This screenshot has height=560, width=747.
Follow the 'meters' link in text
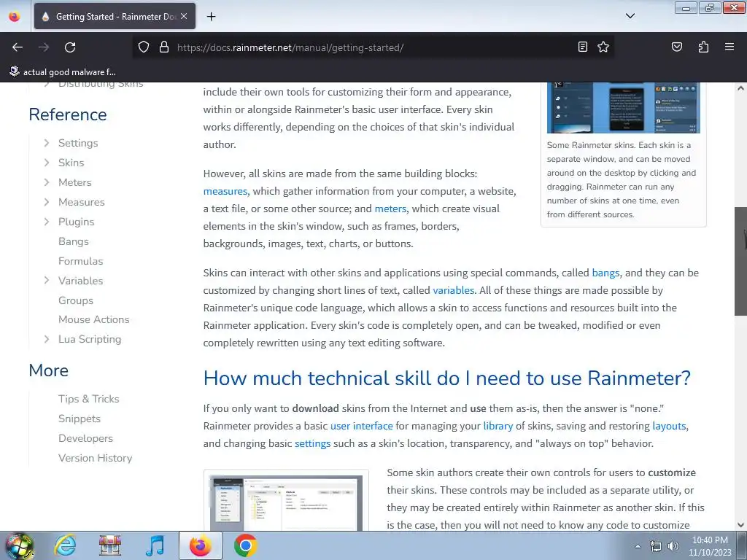390,209
